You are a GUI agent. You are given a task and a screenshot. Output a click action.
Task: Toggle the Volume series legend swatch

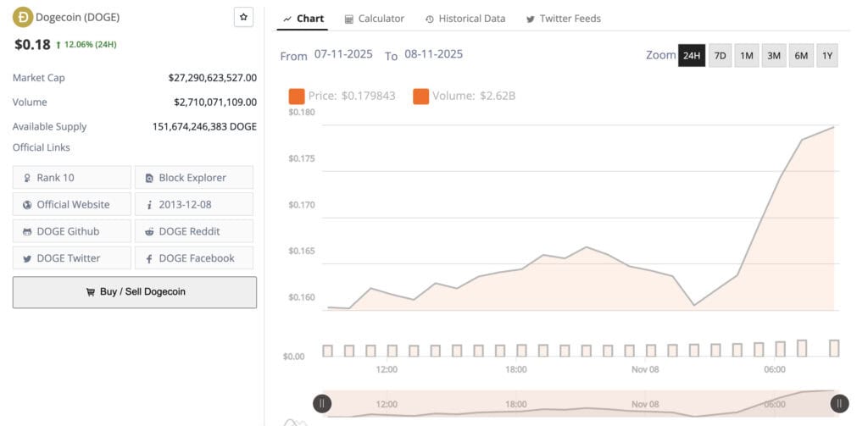420,96
